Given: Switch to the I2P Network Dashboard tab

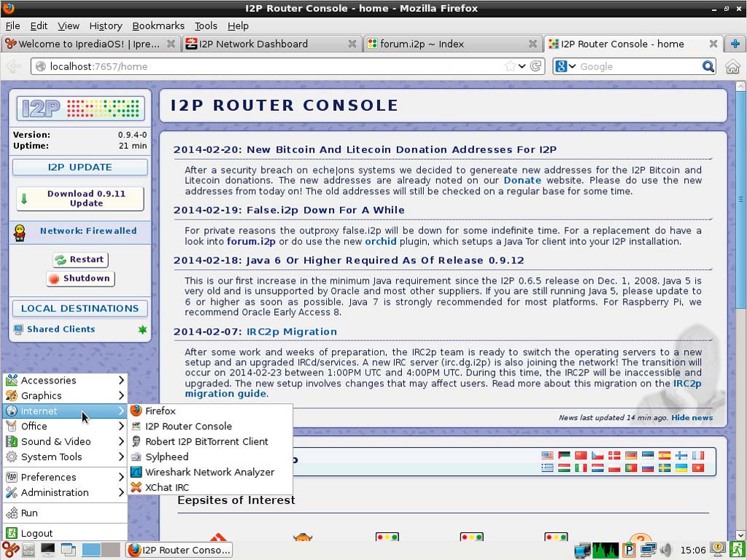Looking at the screenshot, I should click(x=271, y=44).
